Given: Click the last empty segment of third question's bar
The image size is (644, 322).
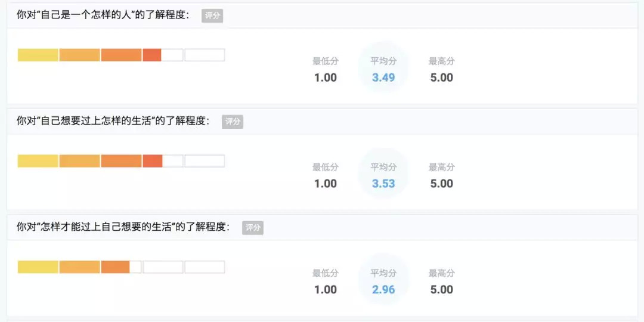Looking at the screenshot, I should point(205,267).
